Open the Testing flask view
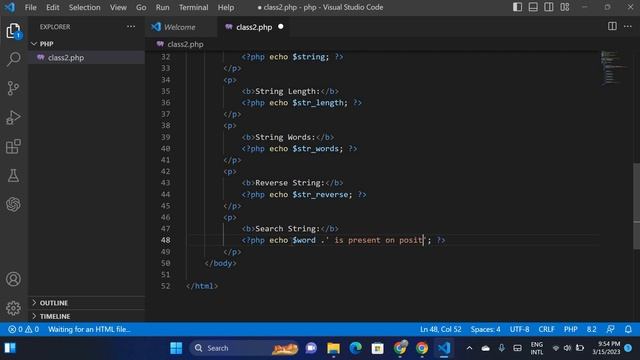Viewport: 640px width, 360px height. pos(13,176)
